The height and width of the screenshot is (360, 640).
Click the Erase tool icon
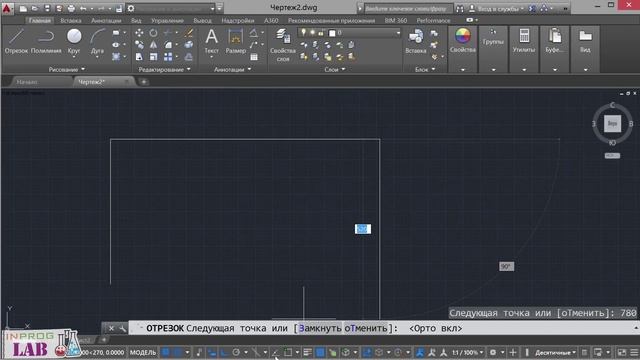[x=189, y=33]
